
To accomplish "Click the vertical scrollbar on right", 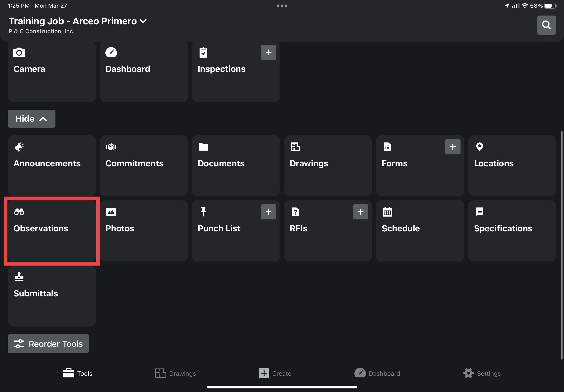I will coord(562,245).
